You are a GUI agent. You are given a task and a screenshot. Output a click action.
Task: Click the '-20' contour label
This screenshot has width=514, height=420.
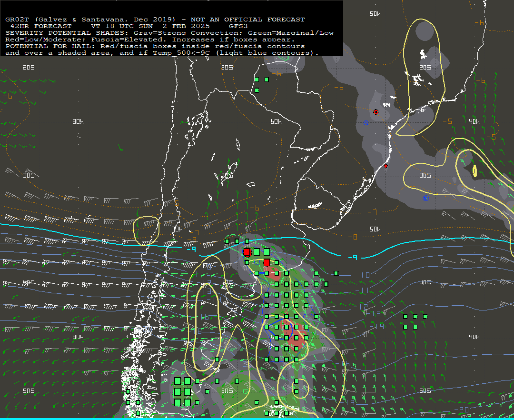pyautogui.click(x=462, y=410)
